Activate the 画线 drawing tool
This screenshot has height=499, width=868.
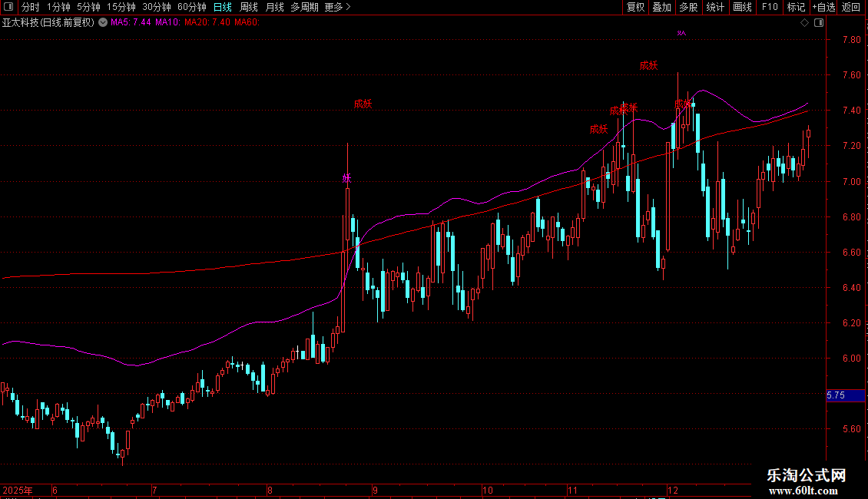[742, 7]
